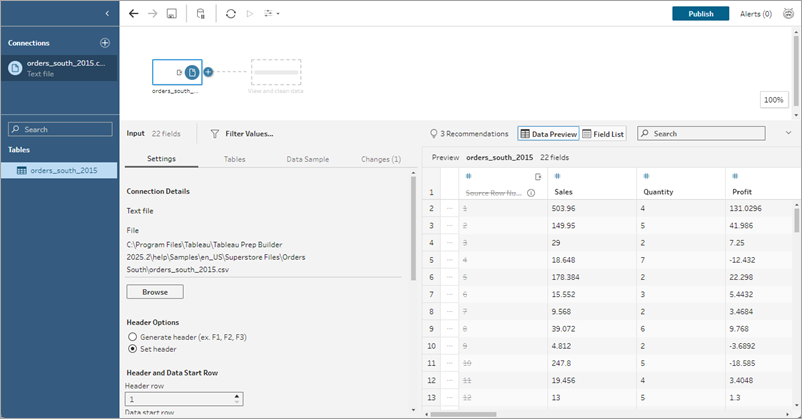Viewport: 802px width, 419px height.
Task: Click the info icon beside Source Row Number
Action: point(531,193)
